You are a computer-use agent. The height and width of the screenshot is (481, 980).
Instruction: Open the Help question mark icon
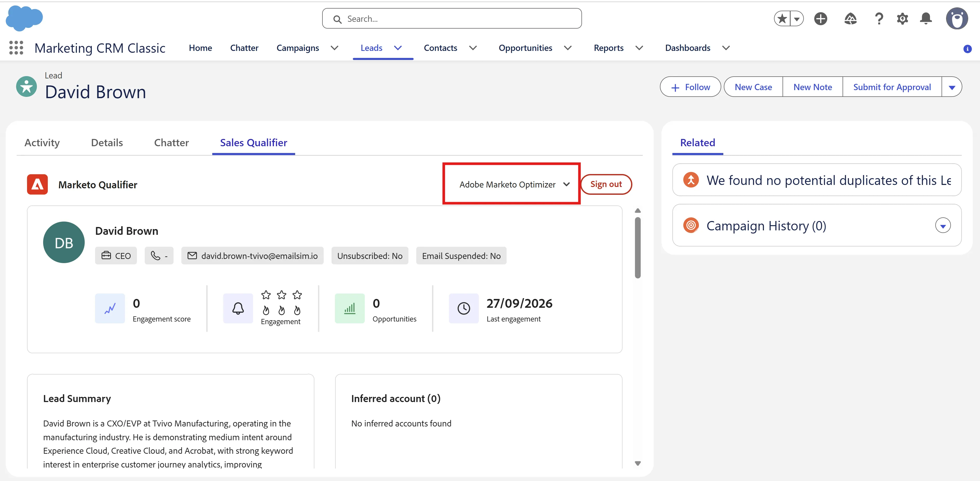879,19
